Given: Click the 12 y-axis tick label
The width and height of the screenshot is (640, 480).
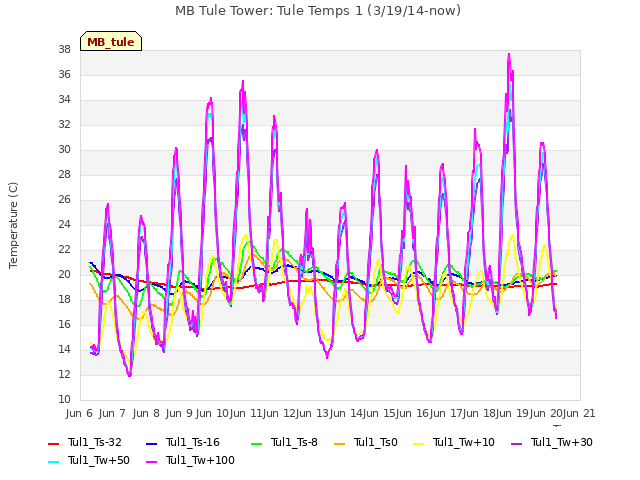Looking at the screenshot, I should coord(64,374).
